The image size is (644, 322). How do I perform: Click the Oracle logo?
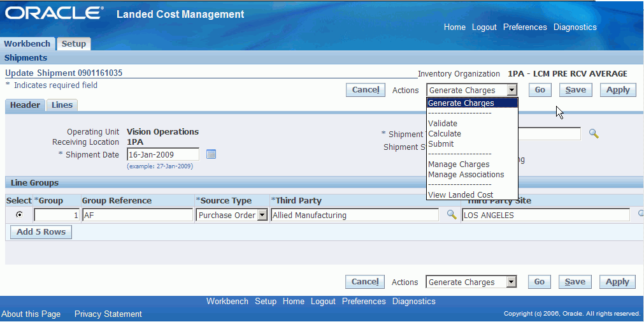[54, 13]
